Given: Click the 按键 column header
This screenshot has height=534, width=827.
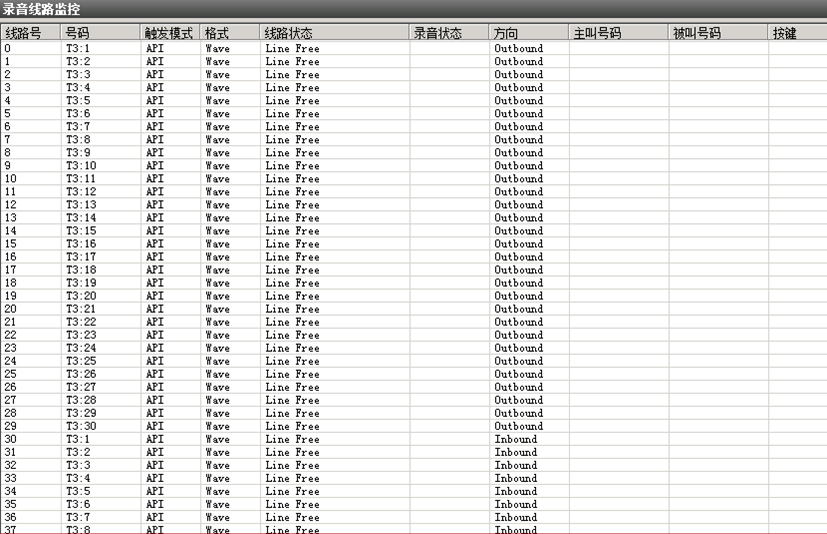Looking at the screenshot, I should (x=797, y=33).
